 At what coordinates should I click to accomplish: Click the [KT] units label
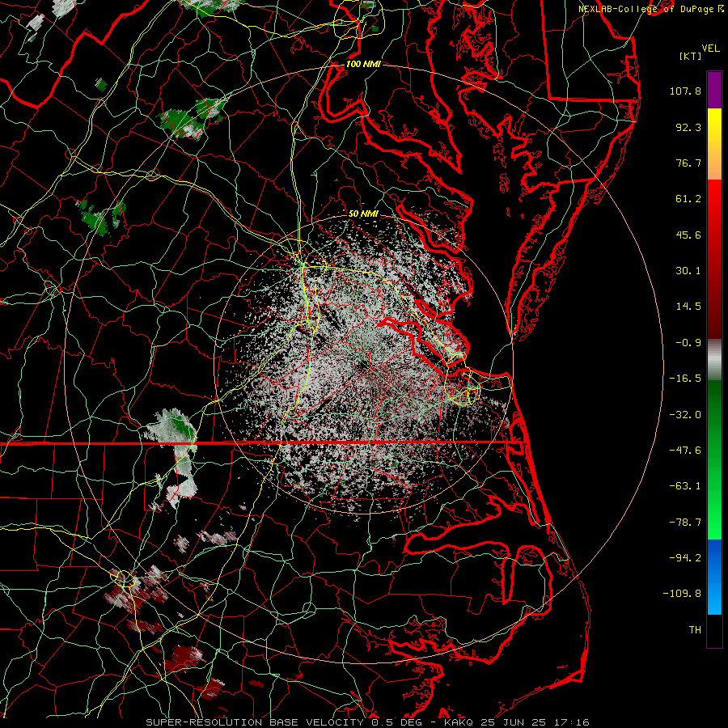tap(691, 56)
